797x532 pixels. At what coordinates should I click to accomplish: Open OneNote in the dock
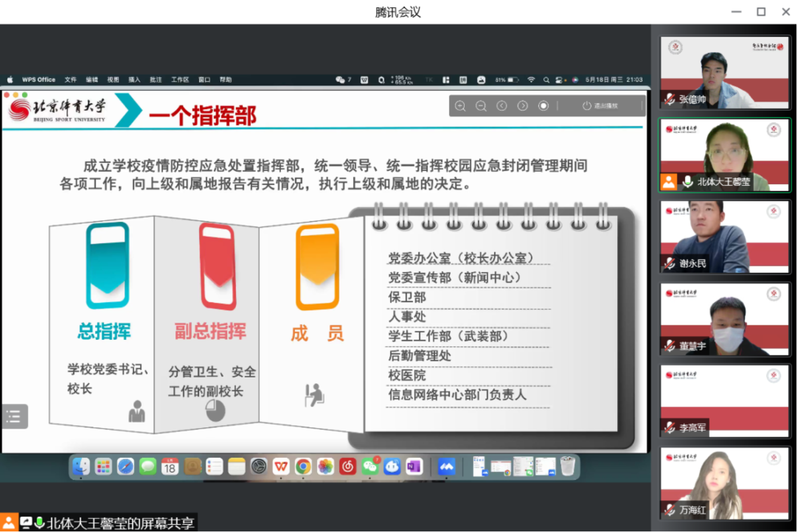click(x=414, y=466)
